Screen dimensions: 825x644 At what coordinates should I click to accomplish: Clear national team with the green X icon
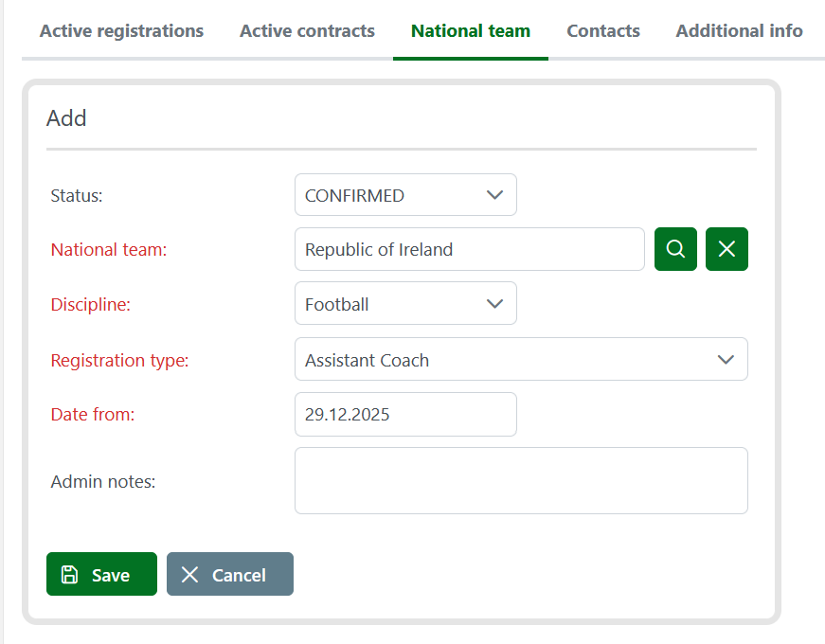pos(726,249)
